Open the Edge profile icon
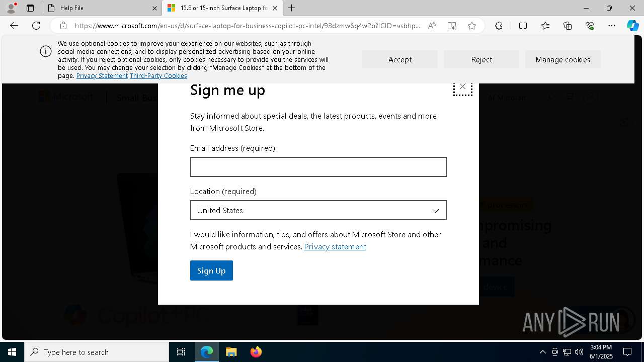644x362 pixels. [x=11, y=8]
